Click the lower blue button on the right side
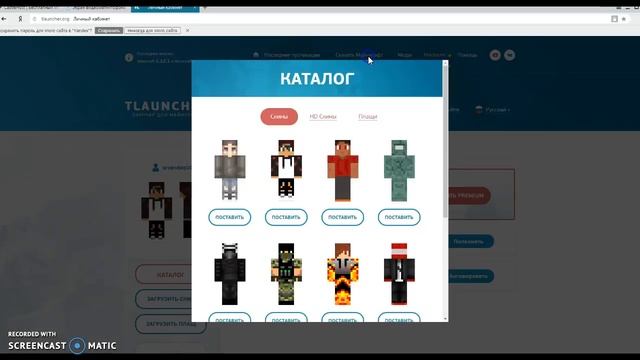 coord(471,276)
